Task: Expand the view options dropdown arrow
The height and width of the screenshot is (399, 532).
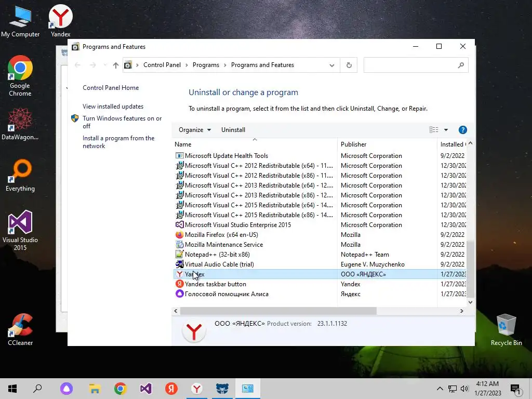Action: [446, 130]
